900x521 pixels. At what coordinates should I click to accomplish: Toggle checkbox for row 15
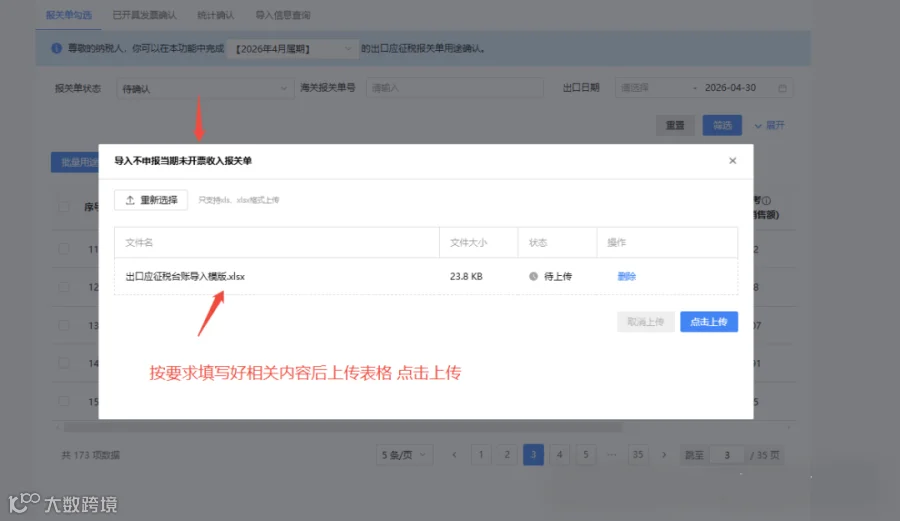tap(64, 401)
